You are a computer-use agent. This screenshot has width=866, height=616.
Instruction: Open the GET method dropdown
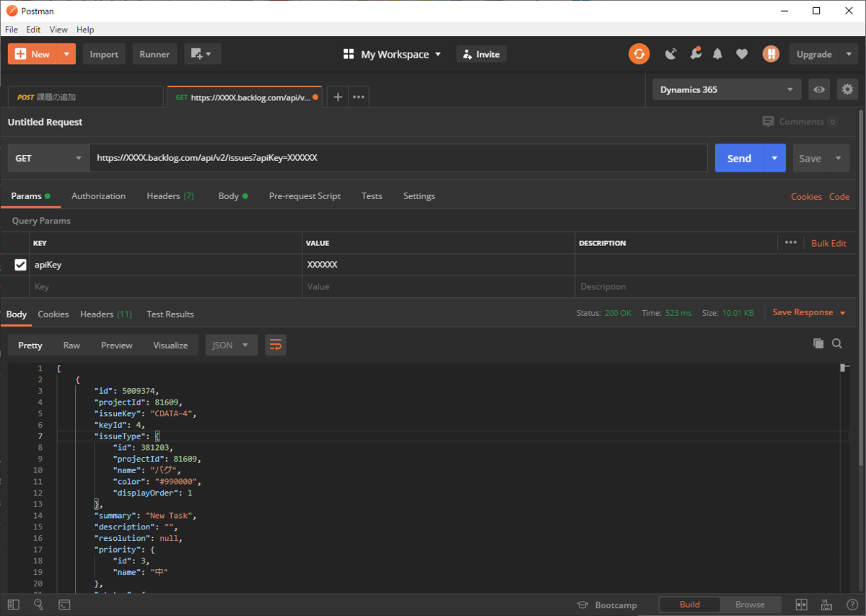click(48, 158)
